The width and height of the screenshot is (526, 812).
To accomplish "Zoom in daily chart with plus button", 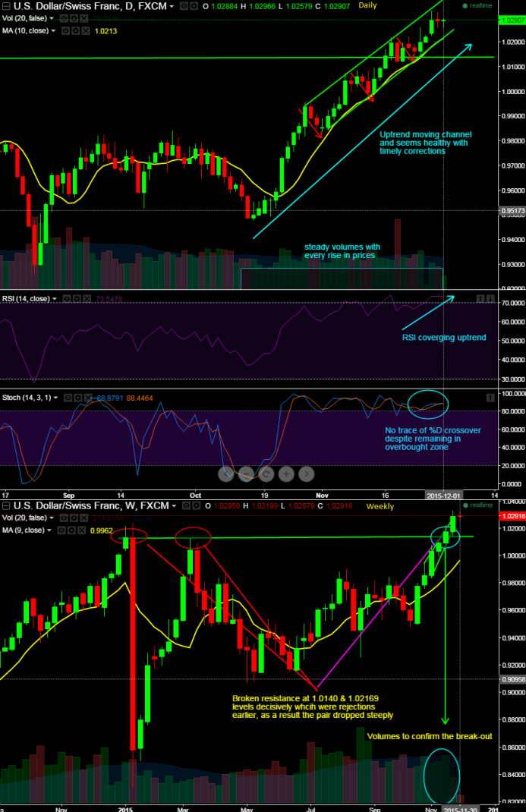I will point(286,474).
